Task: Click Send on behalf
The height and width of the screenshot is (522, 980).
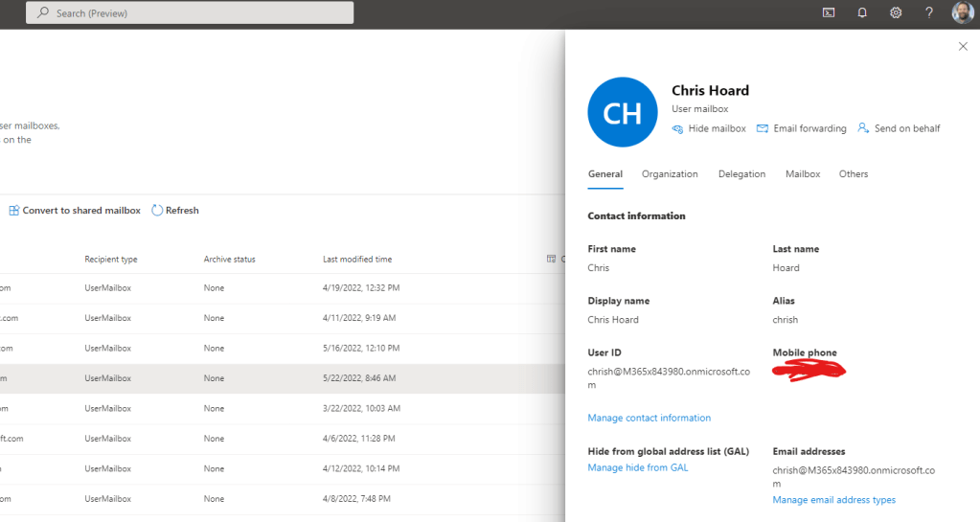Action: [899, 128]
